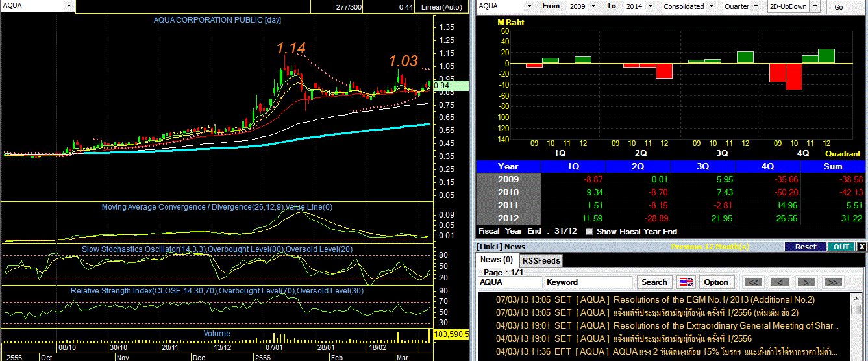The width and height of the screenshot is (868, 361).
Task: Click the Moving Average Convergence / Divergence title
Action: point(217,207)
